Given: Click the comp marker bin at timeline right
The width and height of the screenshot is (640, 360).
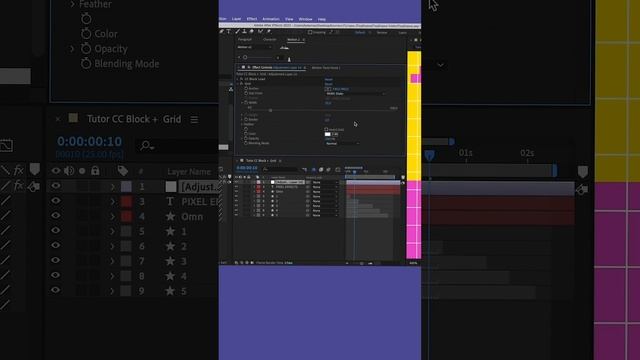Looking at the screenshot, I should coord(582,171).
